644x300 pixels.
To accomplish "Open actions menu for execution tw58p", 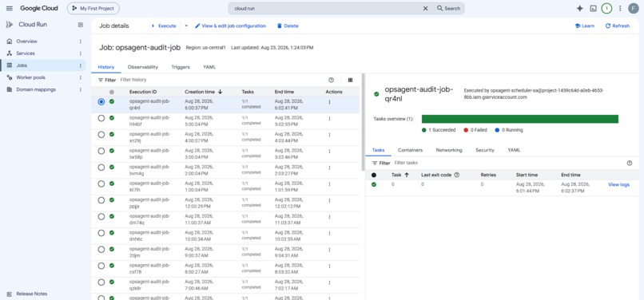I will coord(329,152).
